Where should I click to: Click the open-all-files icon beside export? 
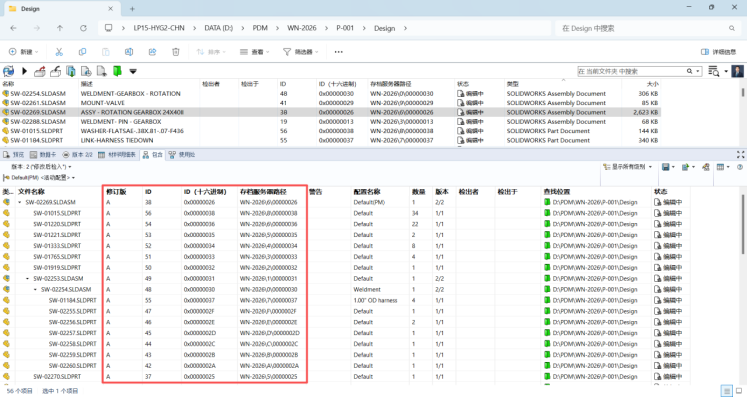[x=706, y=167]
